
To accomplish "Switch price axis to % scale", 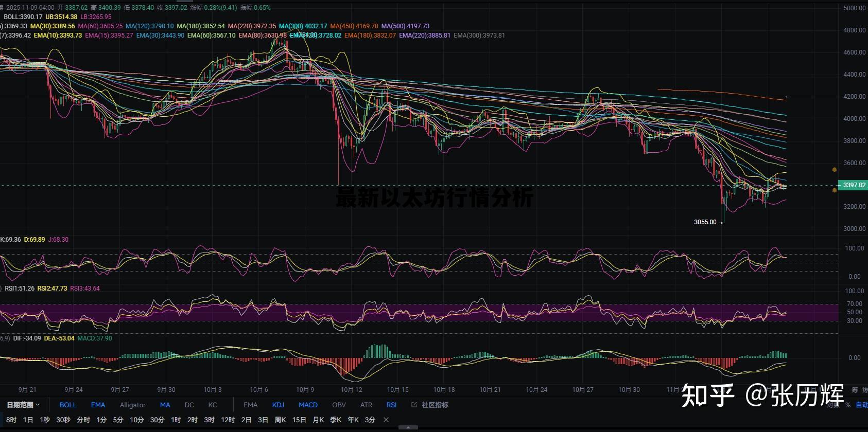I will coord(847,405).
